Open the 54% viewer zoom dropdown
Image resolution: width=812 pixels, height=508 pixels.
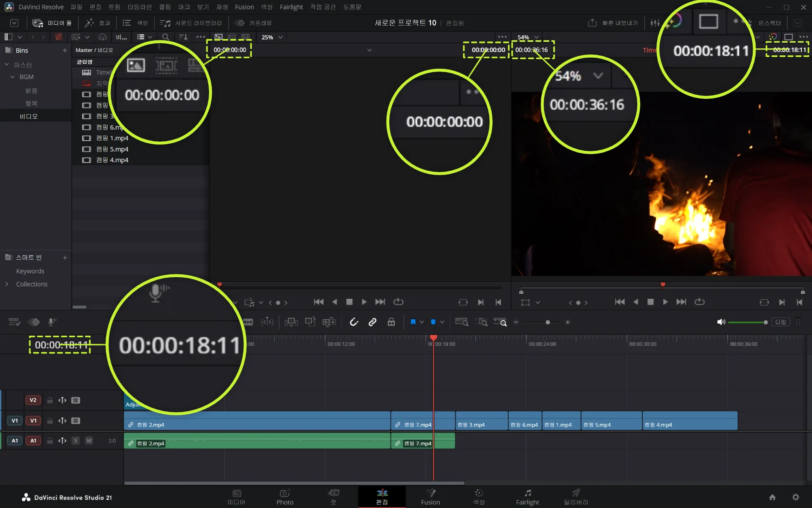(528, 37)
